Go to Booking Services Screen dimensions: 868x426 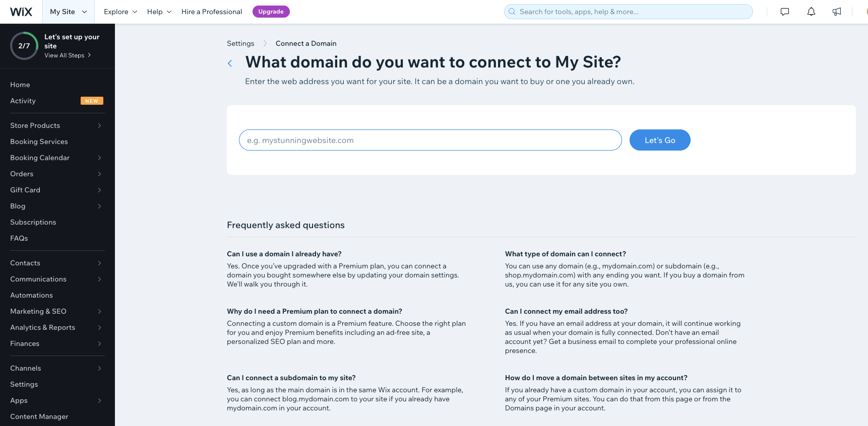39,141
